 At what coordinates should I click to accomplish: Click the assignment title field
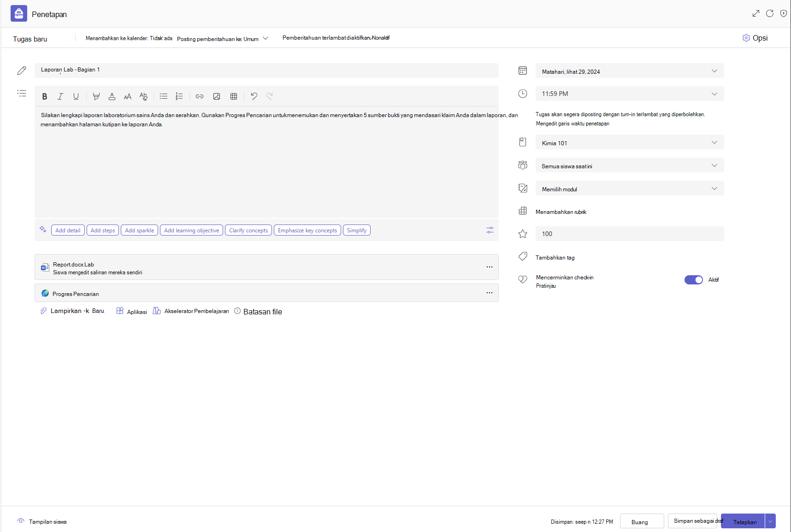tap(266, 70)
